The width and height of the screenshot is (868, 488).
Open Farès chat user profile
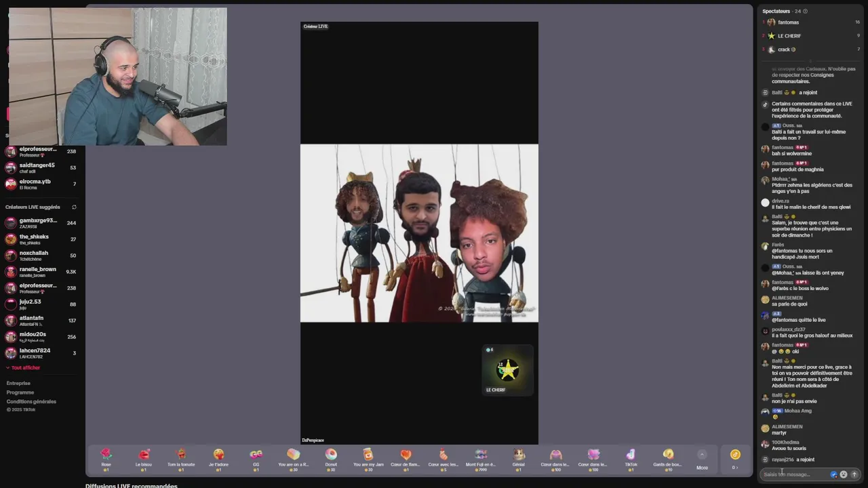click(777, 245)
